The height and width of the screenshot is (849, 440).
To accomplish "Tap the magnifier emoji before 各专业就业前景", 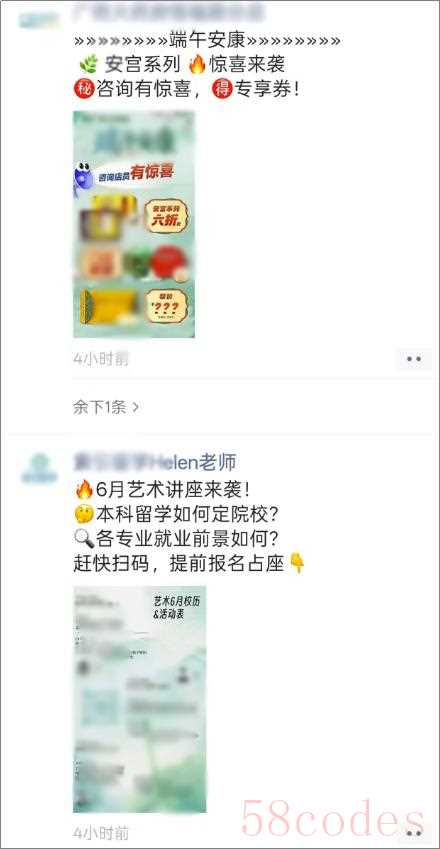I will pos(83,539).
